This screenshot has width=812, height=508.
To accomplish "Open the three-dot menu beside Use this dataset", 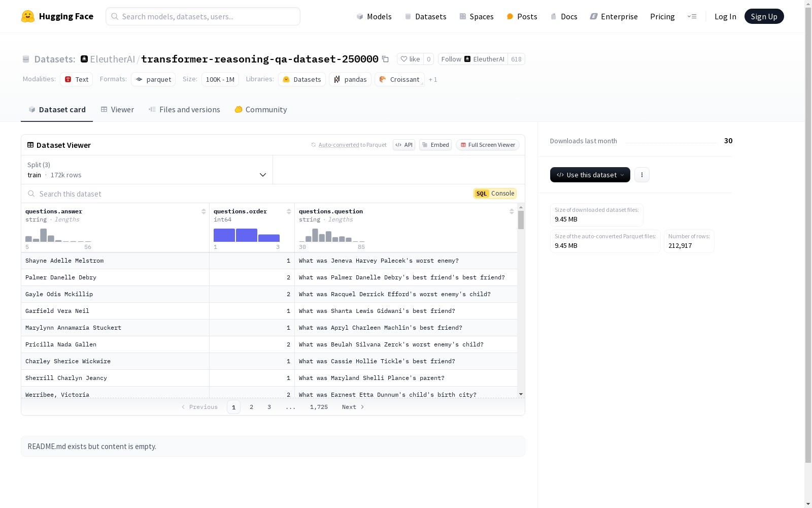I will point(642,175).
